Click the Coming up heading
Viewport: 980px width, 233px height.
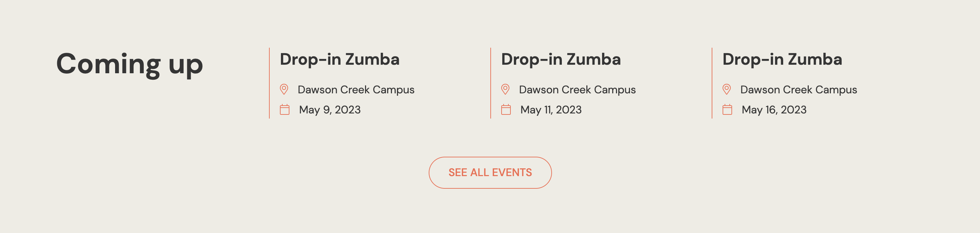pos(130,64)
